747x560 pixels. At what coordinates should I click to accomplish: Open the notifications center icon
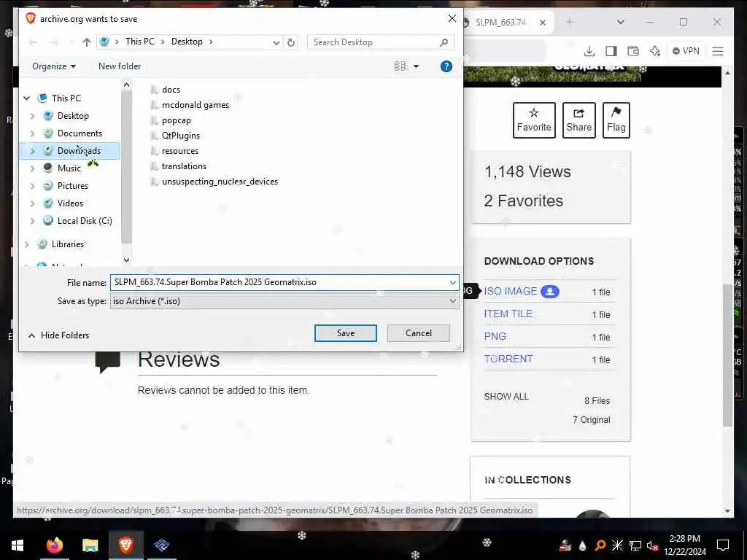coord(723,545)
